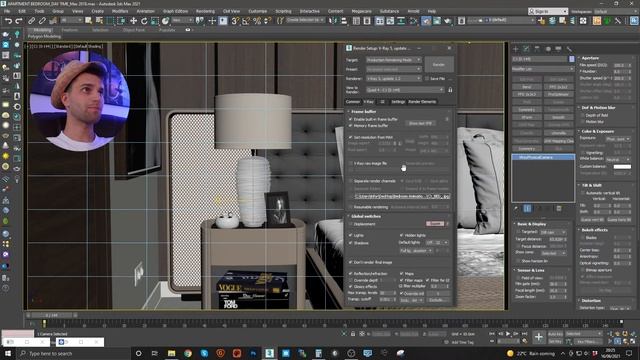Collapse the Global switches rollout
Viewport: 640px width, 360px height.
[x=366, y=216]
